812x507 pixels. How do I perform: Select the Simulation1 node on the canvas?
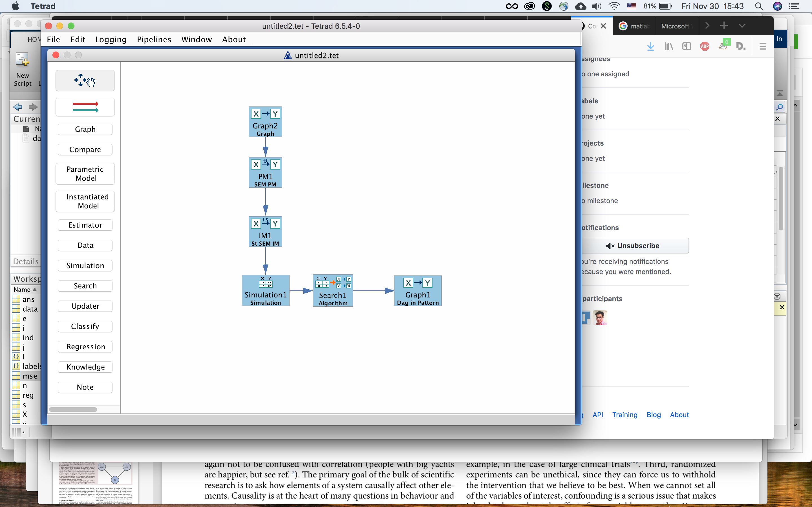tap(265, 290)
